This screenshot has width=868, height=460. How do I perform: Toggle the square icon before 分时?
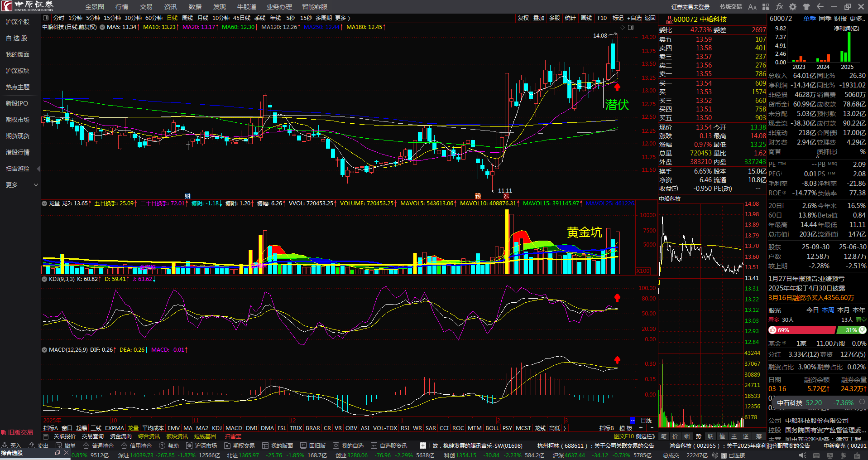(x=46, y=18)
